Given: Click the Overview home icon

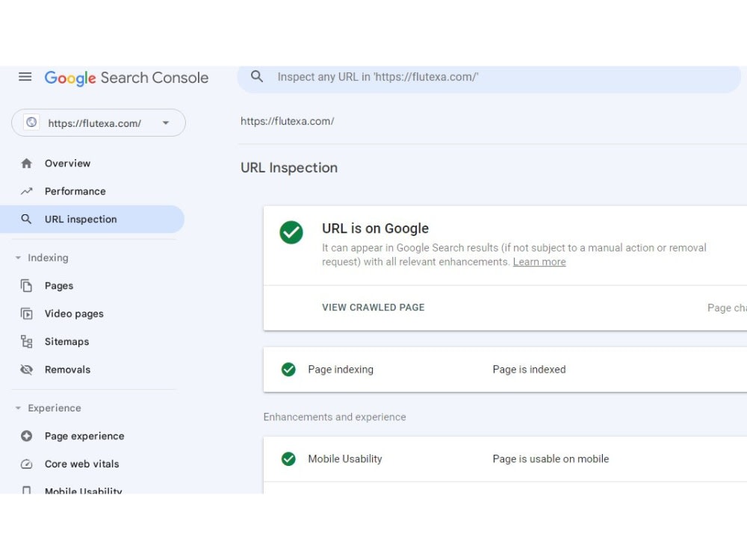Looking at the screenshot, I should tap(27, 164).
